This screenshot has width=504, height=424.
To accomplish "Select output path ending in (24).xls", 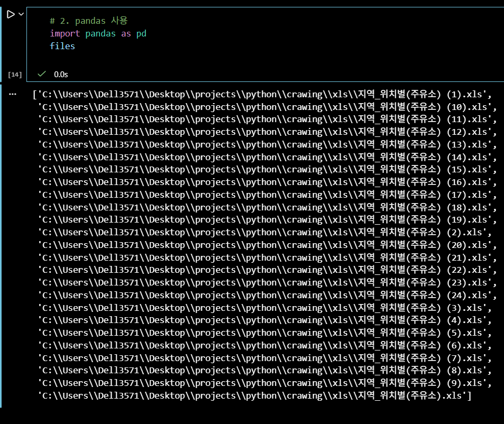I will [x=268, y=295].
